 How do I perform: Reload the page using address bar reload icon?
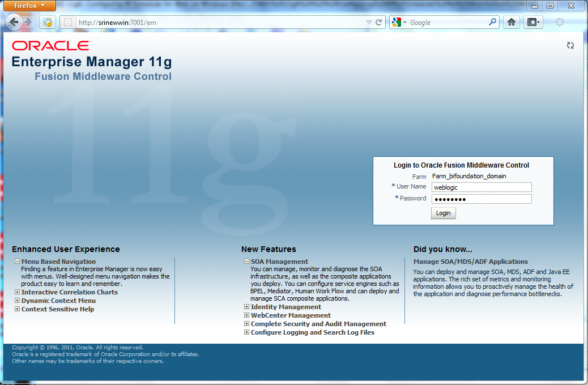[379, 22]
